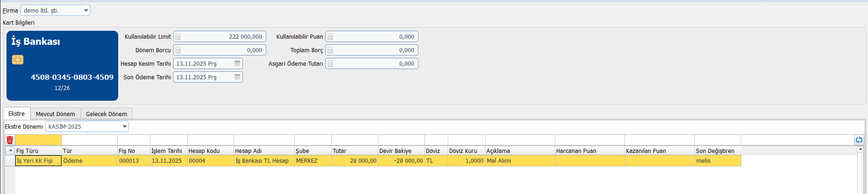Click calculator icon in Toplam Borç field
868x194 pixels.
[x=330, y=50]
